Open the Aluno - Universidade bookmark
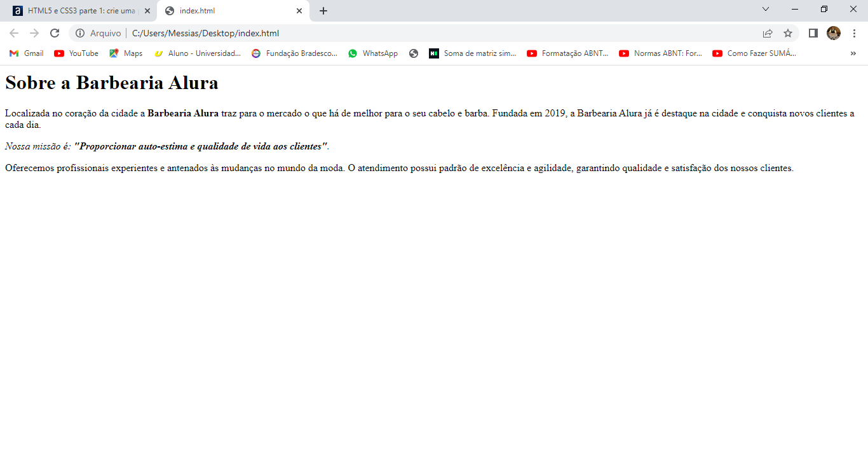Screen dimensions: 868x463 pos(198,53)
